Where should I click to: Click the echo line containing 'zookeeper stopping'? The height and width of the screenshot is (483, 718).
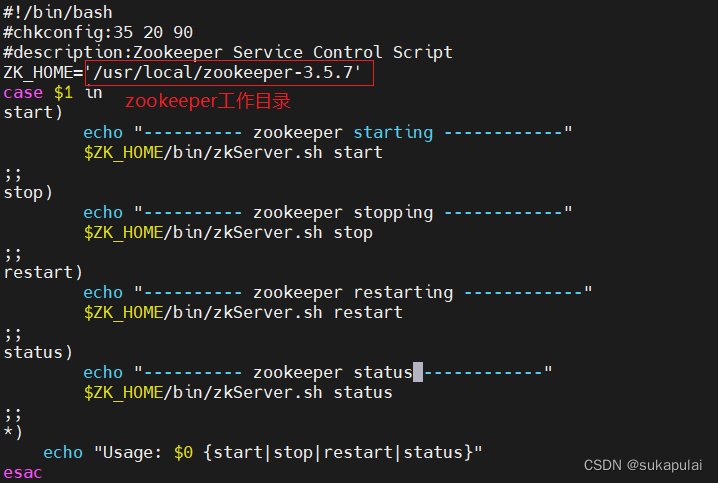(327, 213)
